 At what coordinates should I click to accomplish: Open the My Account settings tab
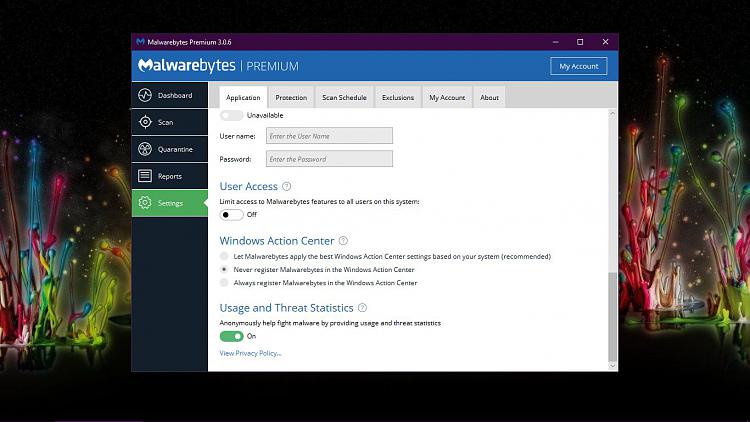[447, 97]
